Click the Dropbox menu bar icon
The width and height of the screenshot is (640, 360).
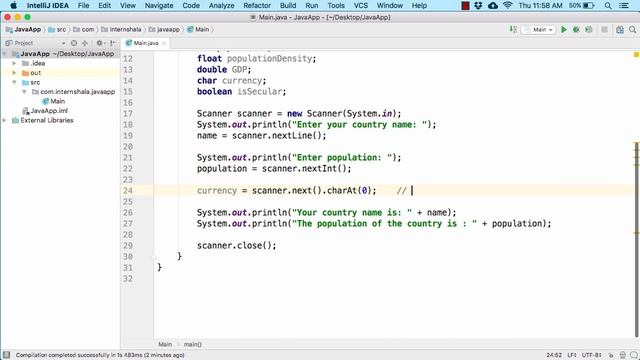(478, 6)
